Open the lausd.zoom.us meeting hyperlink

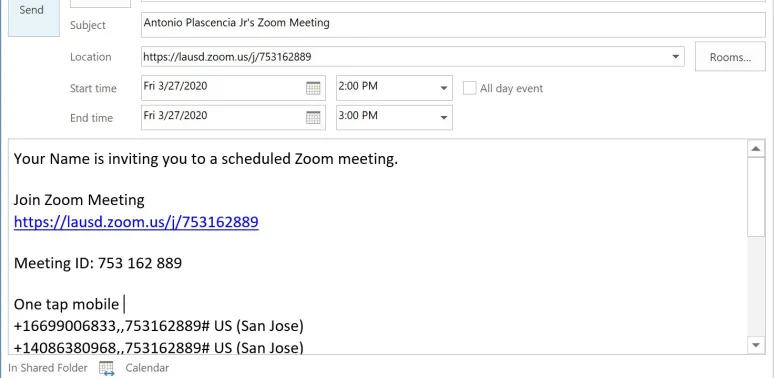point(136,222)
